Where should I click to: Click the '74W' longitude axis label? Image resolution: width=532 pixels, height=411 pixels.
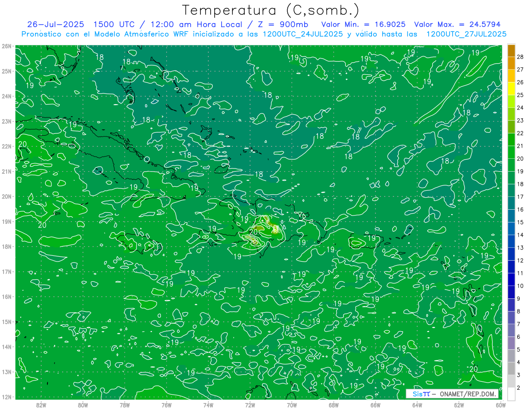point(208,405)
